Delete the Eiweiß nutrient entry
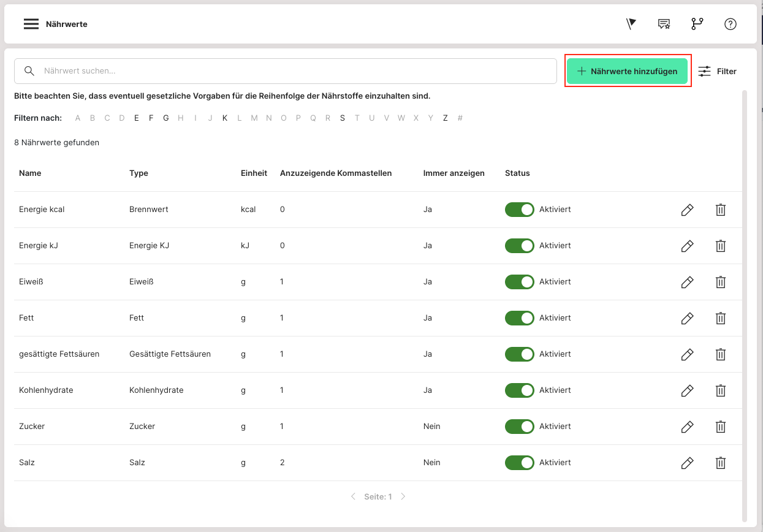This screenshot has height=532, width=763. [721, 282]
